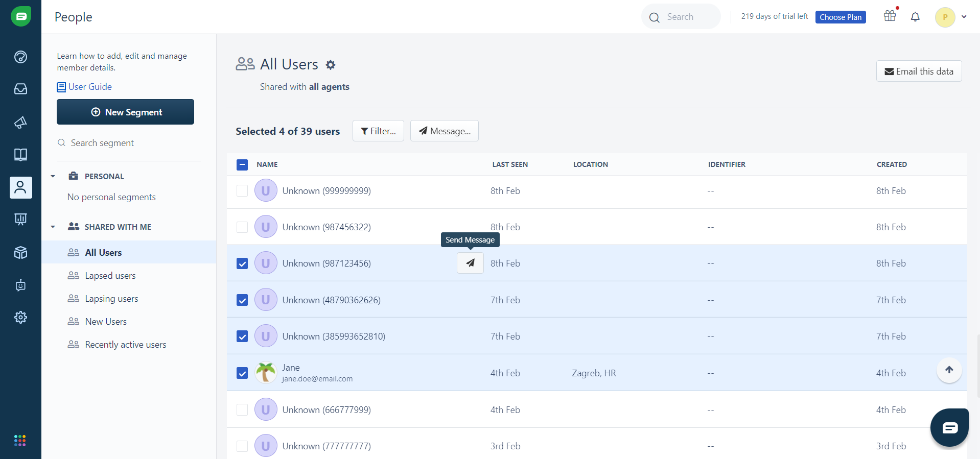Uncheck the Jane user checkbox
This screenshot has width=980, height=459.
tap(242, 373)
